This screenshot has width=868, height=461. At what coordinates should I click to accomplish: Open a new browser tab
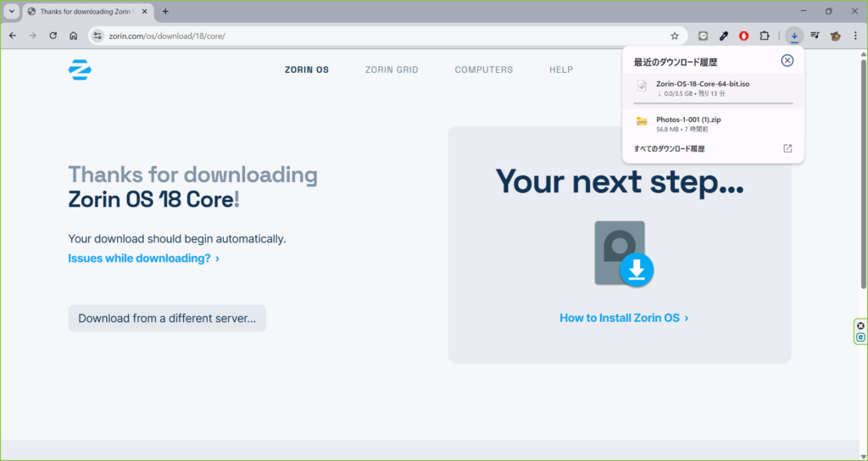click(x=165, y=11)
